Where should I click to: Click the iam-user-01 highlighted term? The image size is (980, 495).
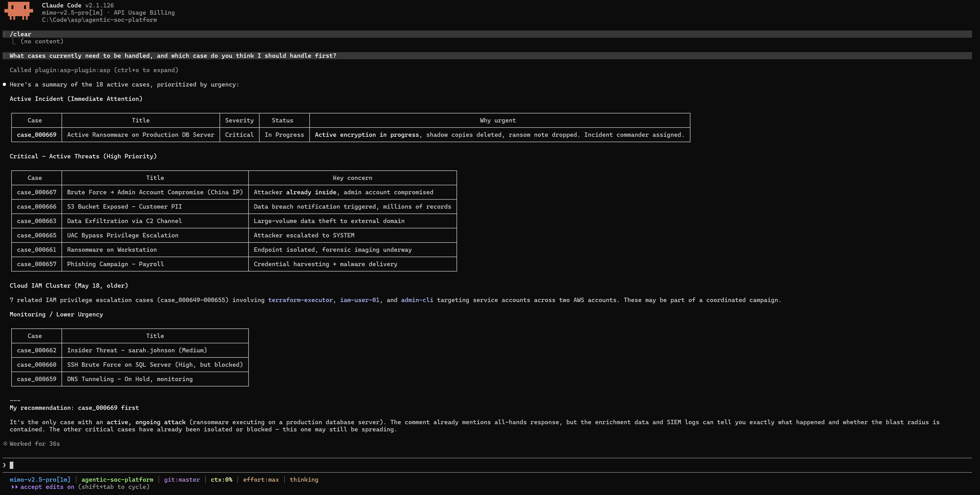tap(360, 300)
